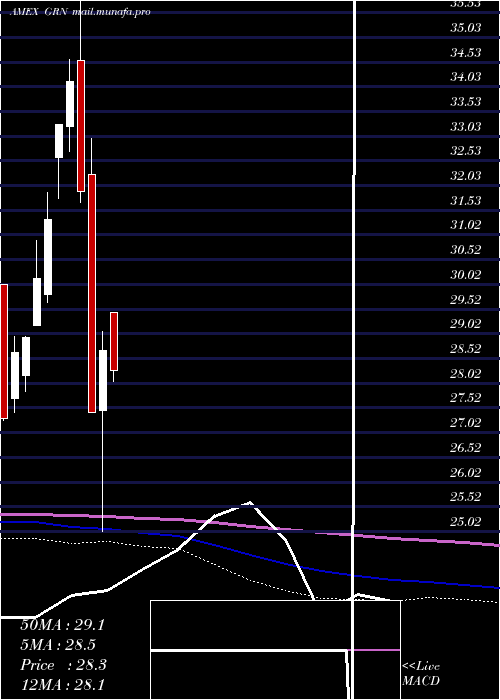Click the 35.03 price axis label

pos(466,28)
